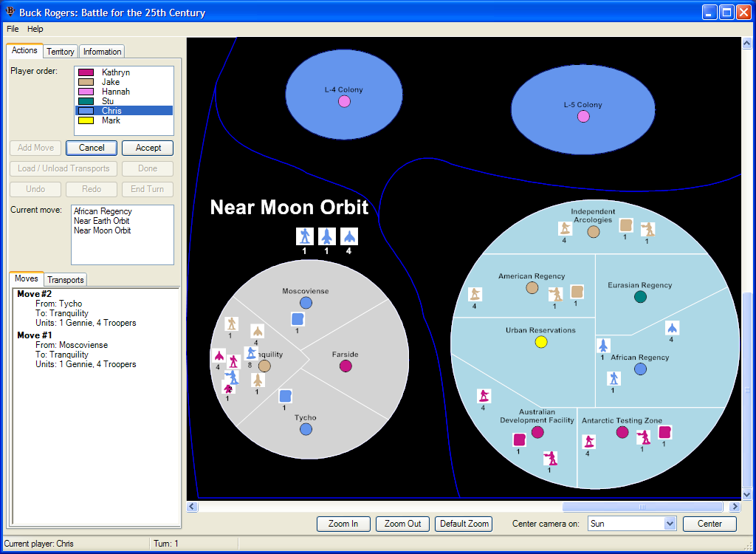The width and height of the screenshot is (756, 554).
Task: Click the magenta factory in Antarctic Testing Zone
Action: point(665,432)
